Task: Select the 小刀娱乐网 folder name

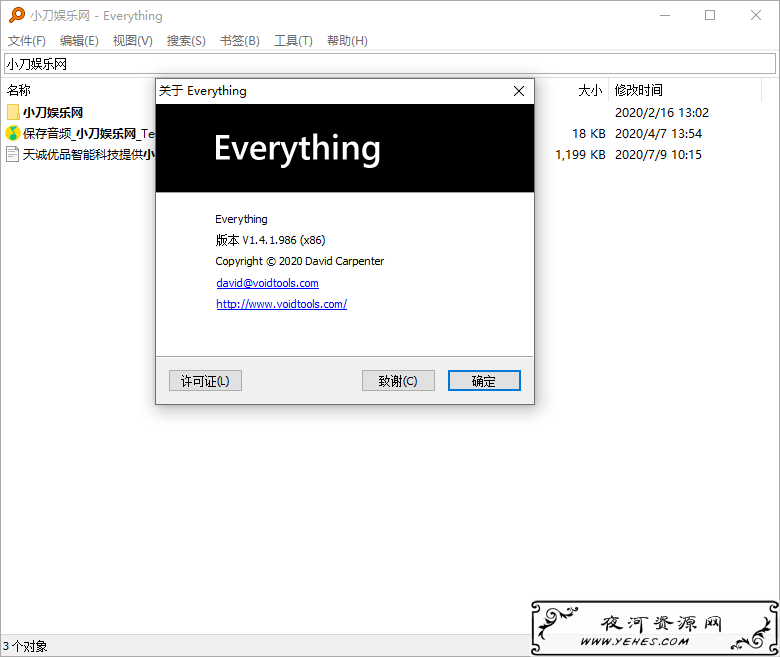Action: coord(53,112)
